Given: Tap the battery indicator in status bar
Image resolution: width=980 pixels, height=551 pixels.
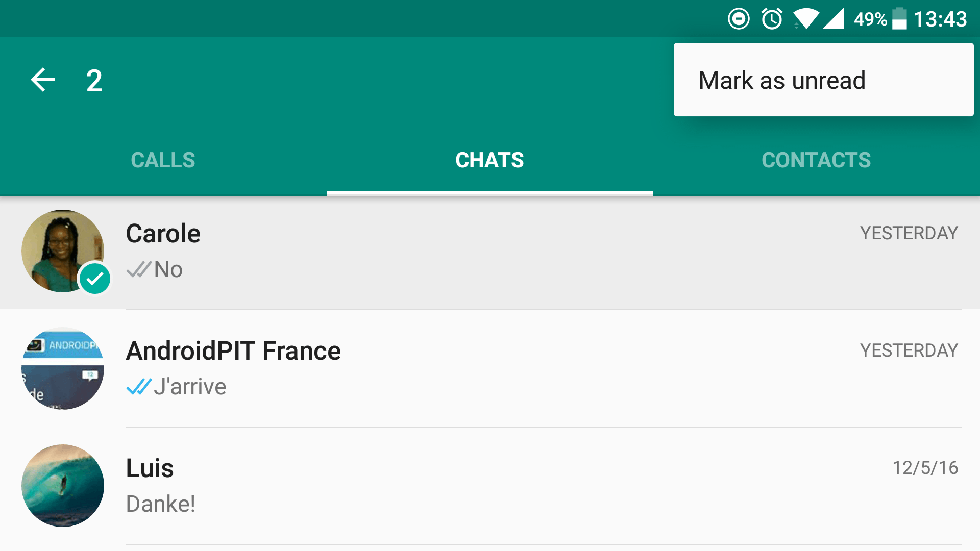Looking at the screenshot, I should pyautogui.click(x=899, y=18).
